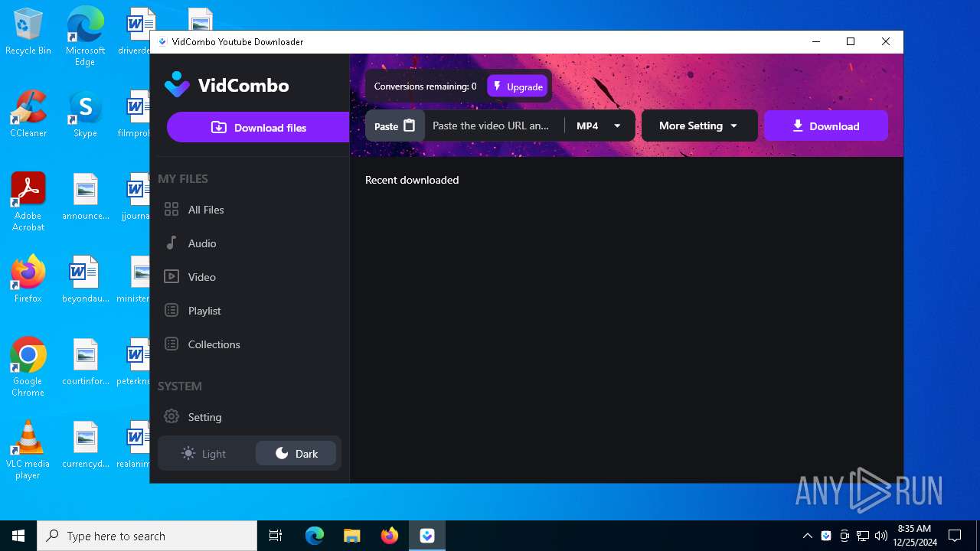Click the Upgrade button

[518, 86]
